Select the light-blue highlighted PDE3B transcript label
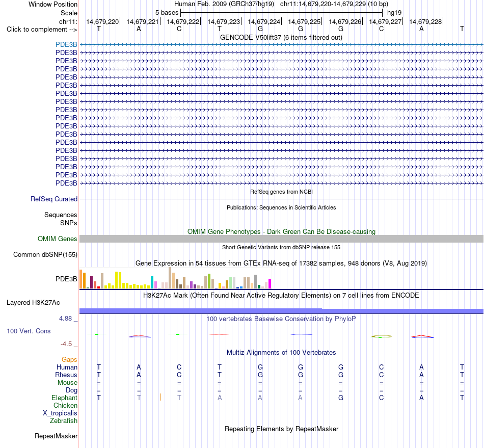The image size is (484, 448). coord(66,44)
